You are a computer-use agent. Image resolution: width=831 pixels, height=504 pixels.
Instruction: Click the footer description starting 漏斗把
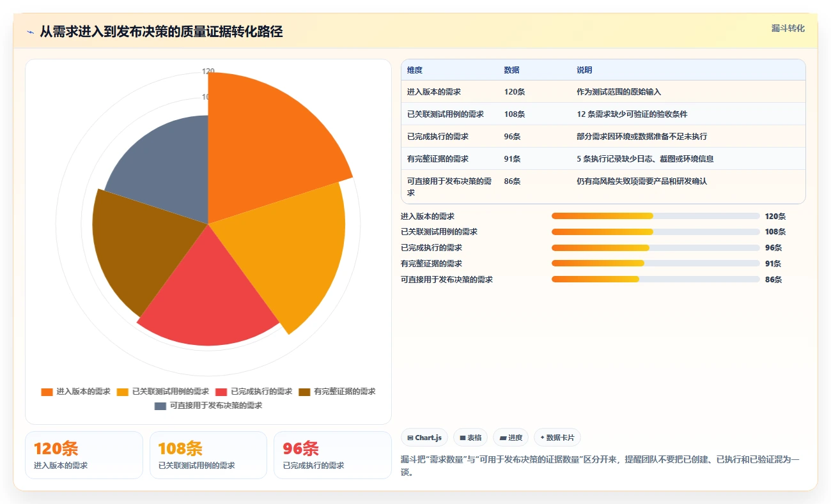click(600, 466)
